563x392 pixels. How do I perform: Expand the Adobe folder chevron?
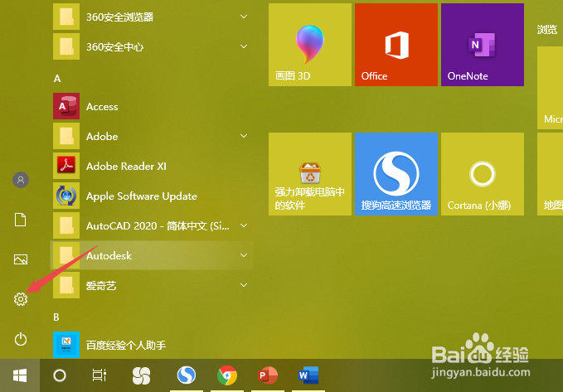click(x=244, y=136)
